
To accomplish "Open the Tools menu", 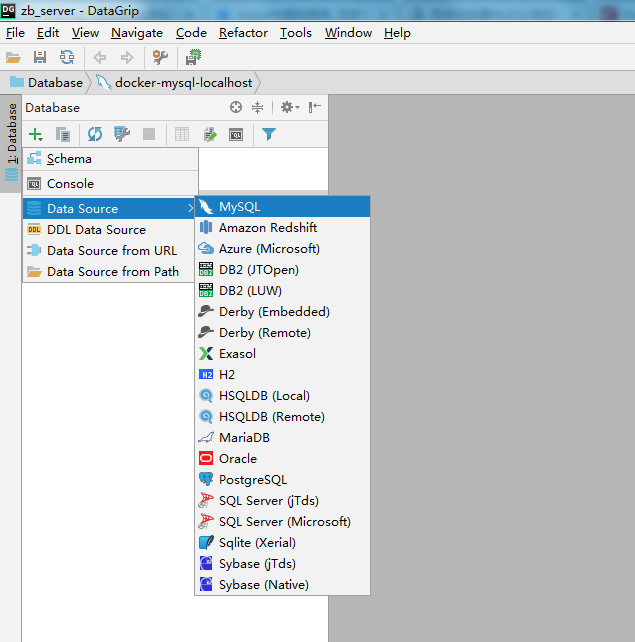I will (296, 33).
